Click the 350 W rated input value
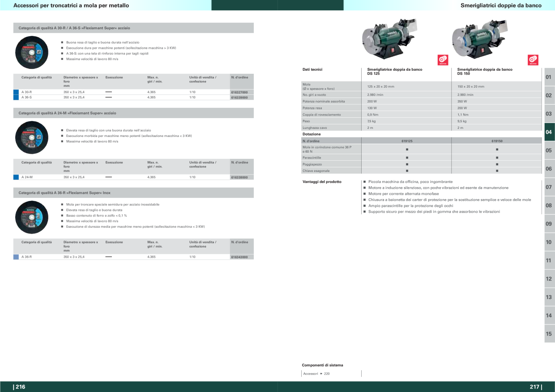The height and width of the screenshot is (392, 555). point(462,101)
